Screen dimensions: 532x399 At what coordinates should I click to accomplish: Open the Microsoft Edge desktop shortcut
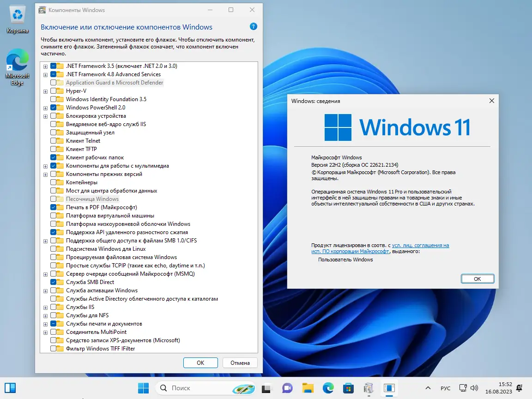coord(17,67)
